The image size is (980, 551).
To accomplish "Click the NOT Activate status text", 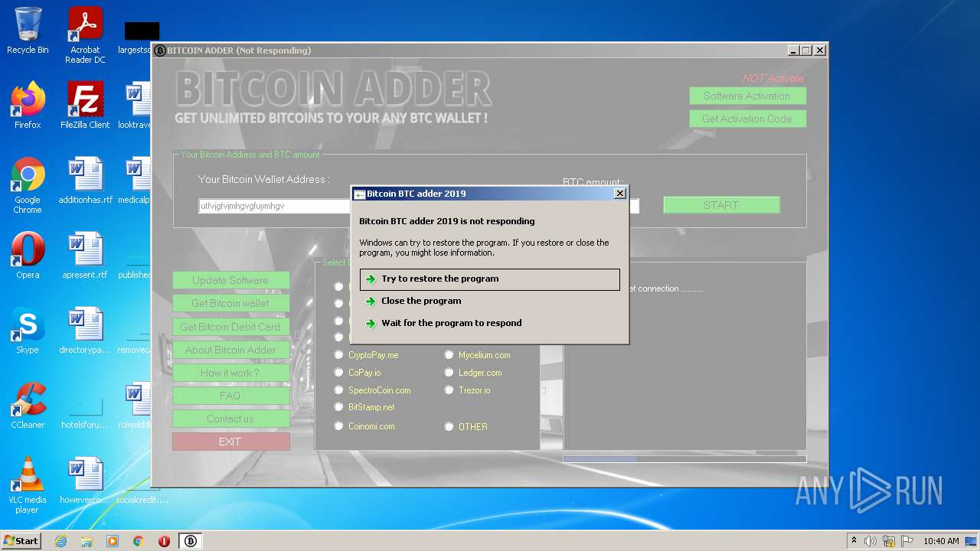I will tap(773, 78).
